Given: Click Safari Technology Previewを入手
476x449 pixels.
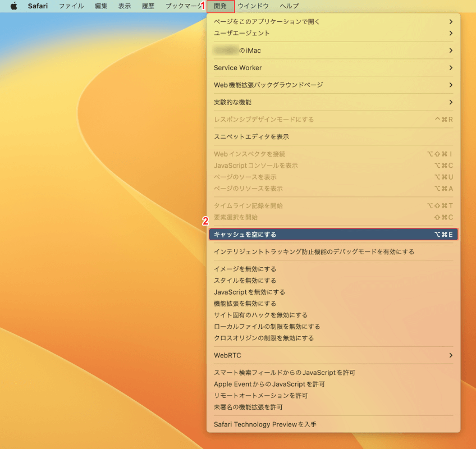Looking at the screenshot, I should 333,424.
